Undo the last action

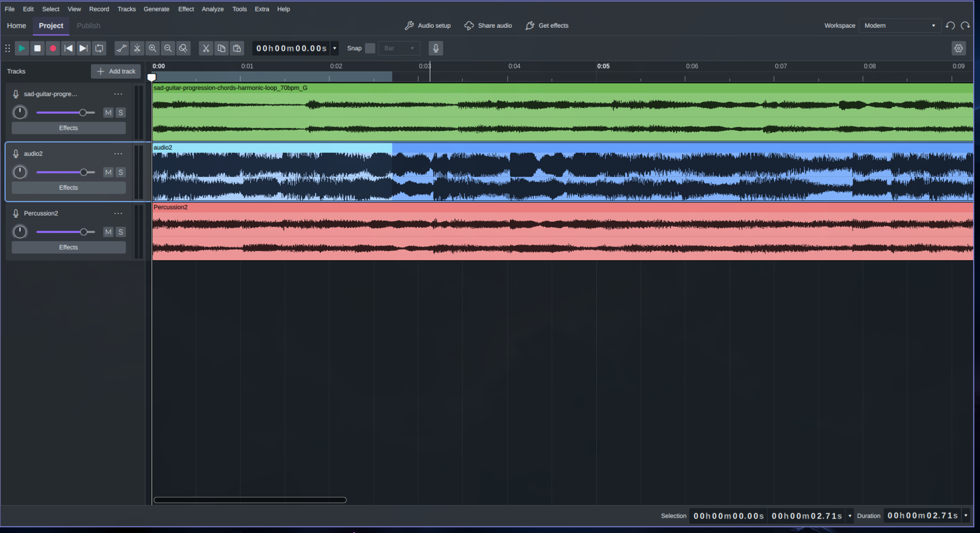(950, 26)
